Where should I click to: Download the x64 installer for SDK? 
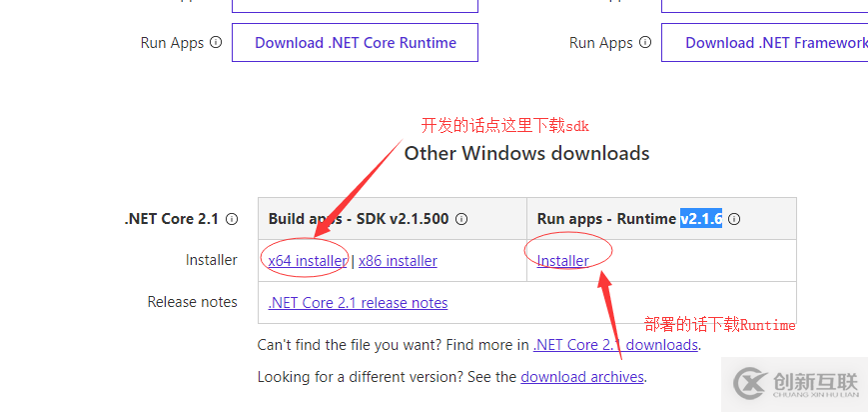(x=308, y=261)
